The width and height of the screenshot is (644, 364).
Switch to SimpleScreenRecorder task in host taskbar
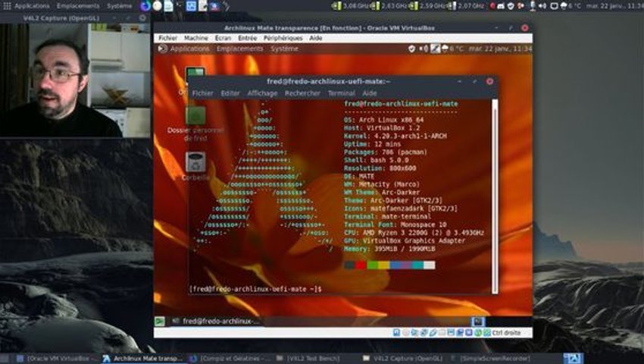[489, 359]
